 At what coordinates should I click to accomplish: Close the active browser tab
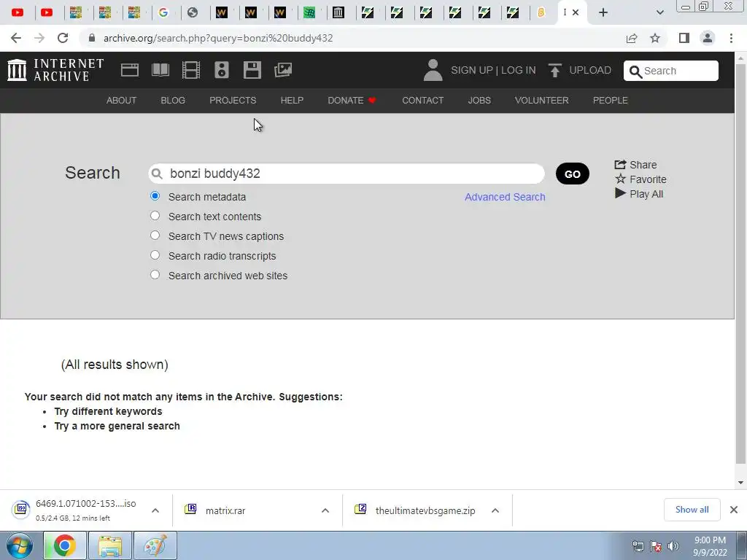click(x=576, y=12)
